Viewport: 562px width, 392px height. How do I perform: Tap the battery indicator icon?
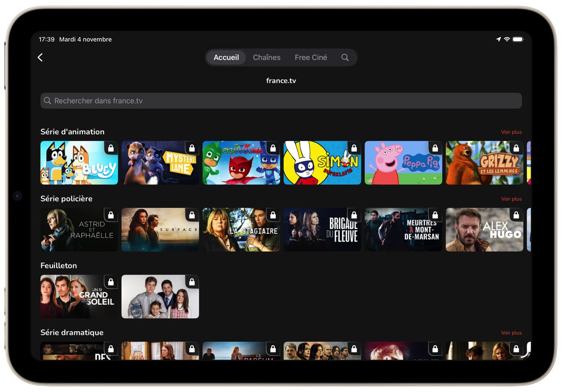point(518,39)
